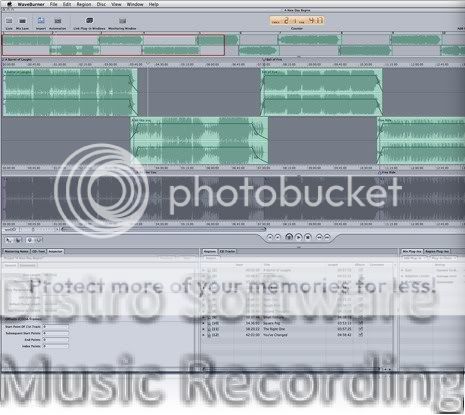Click the orange Counter display

pos(297,21)
